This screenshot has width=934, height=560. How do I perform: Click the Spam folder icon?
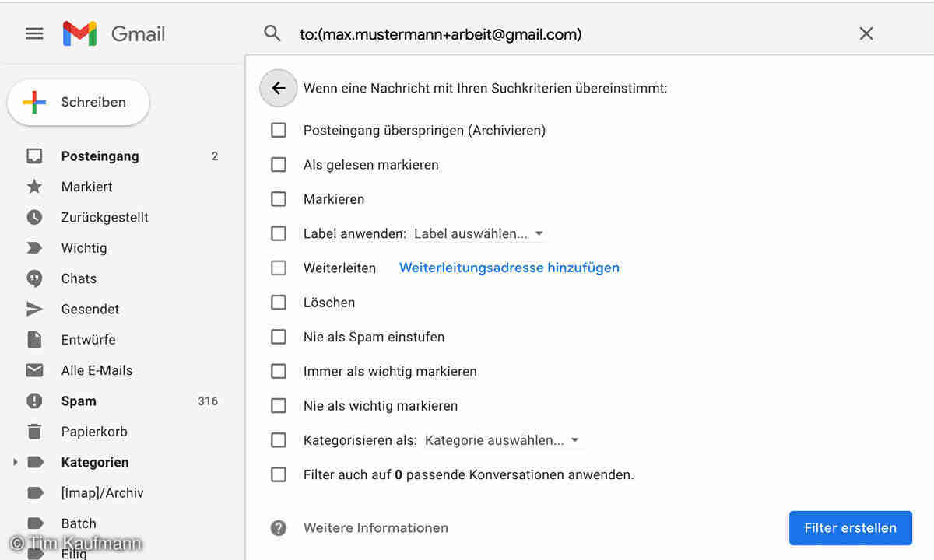(x=34, y=401)
